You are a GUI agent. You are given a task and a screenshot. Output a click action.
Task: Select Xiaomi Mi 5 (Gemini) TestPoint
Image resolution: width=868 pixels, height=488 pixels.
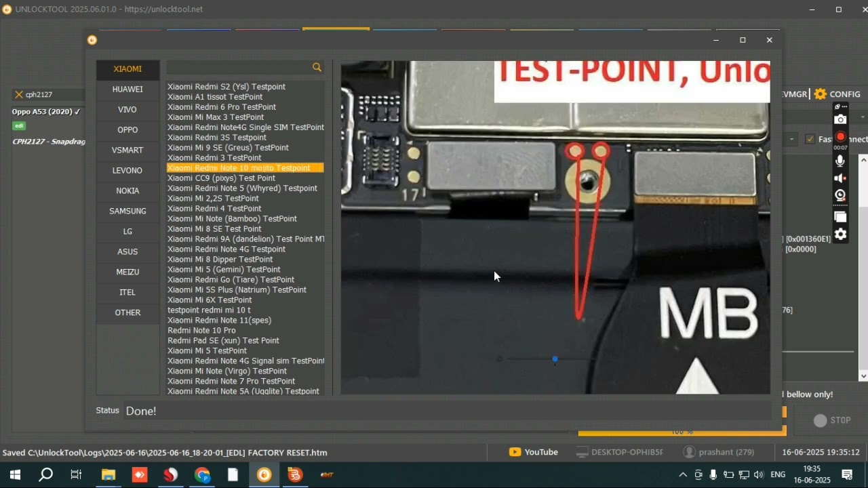(224, 270)
